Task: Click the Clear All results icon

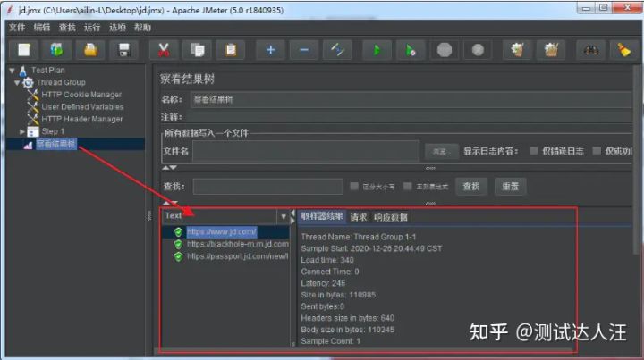Action: pyautogui.click(x=551, y=50)
